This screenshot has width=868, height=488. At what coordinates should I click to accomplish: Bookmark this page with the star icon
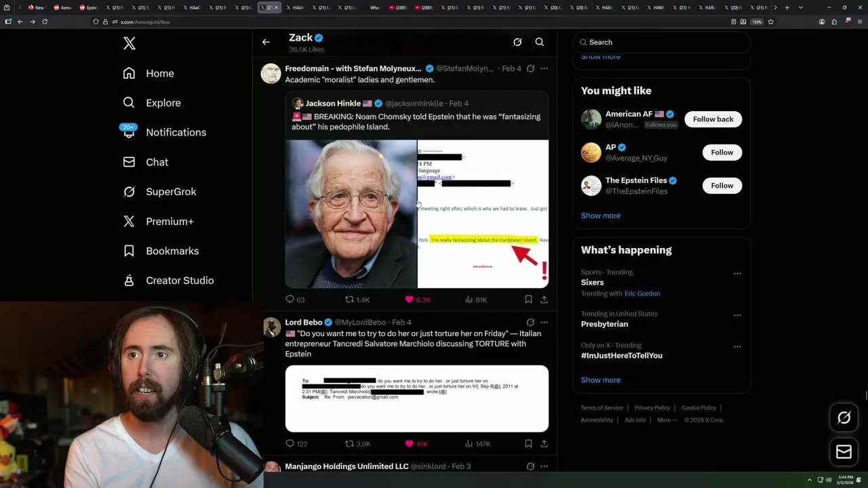pyautogui.click(x=770, y=22)
